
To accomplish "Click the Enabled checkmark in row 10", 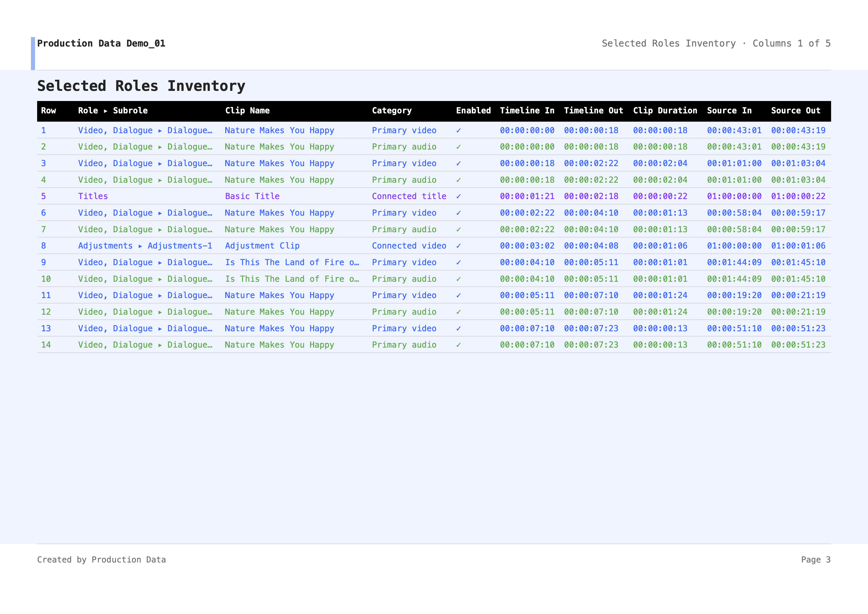I will click(x=459, y=279).
